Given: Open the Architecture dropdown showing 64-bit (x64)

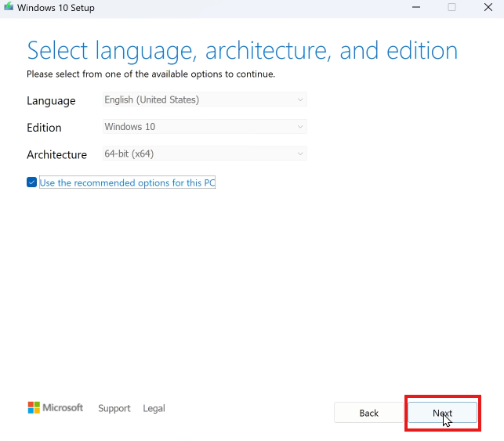Looking at the screenshot, I should (x=205, y=154).
